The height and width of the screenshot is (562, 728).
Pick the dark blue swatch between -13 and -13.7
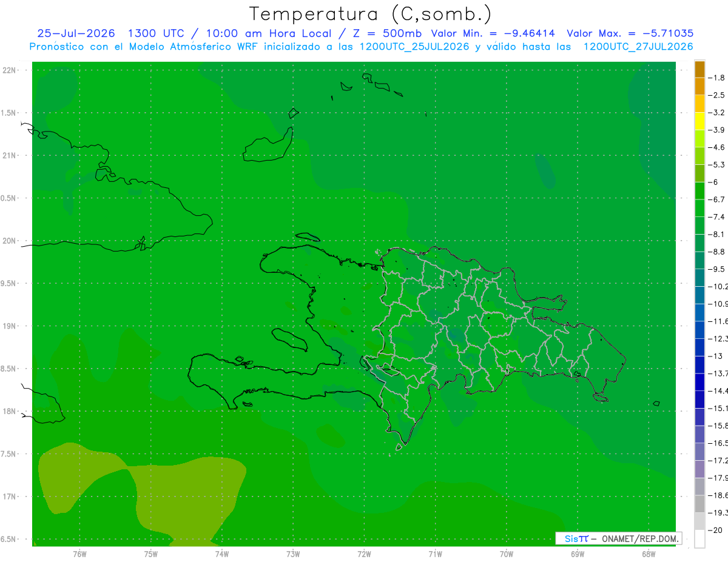pyautogui.click(x=699, y=364)
